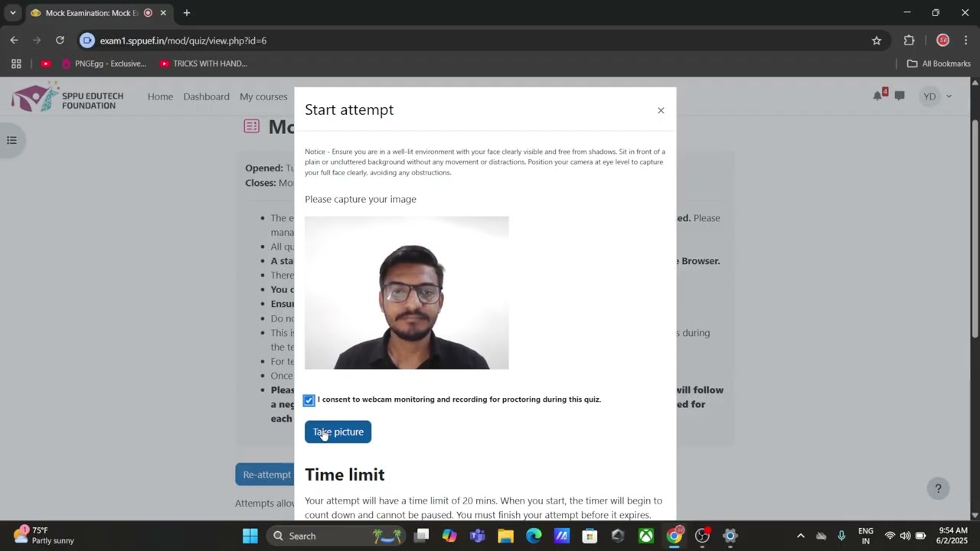Open Copilot from the taskbar

click(x=449, y=536)
